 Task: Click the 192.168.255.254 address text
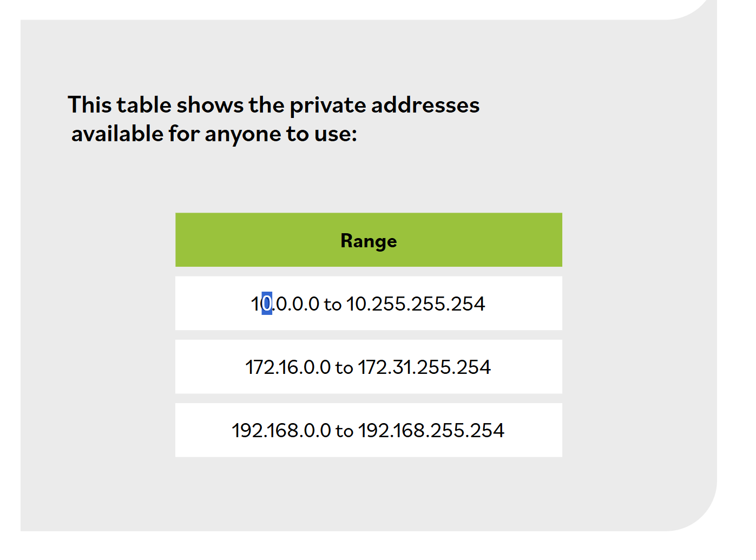(431, 431)
